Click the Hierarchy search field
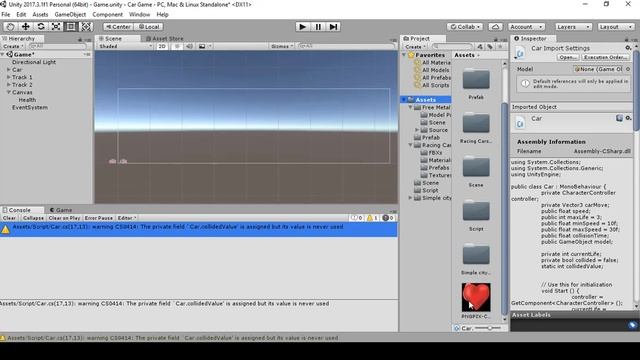This screenshot has width=640, height=360. click(x=57, y=47)
